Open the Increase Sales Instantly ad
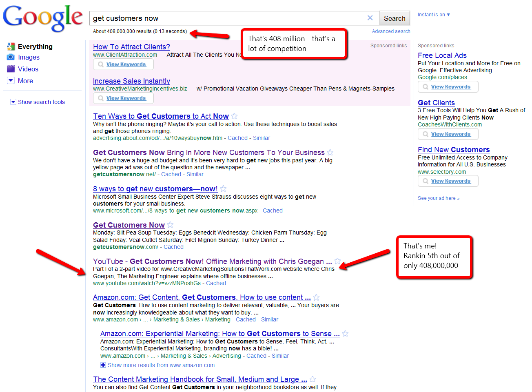Image resolution: width=532 pixels, height=392 pixels. coord(131,81)
